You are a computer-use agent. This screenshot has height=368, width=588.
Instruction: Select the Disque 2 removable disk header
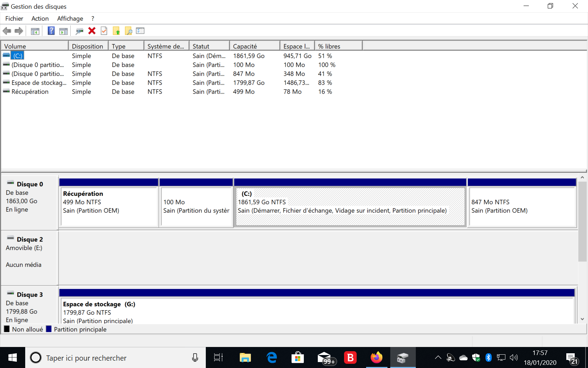pos(29,258)
